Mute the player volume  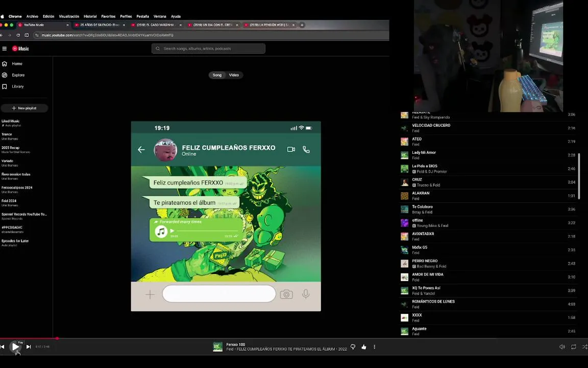pos(562,347)
